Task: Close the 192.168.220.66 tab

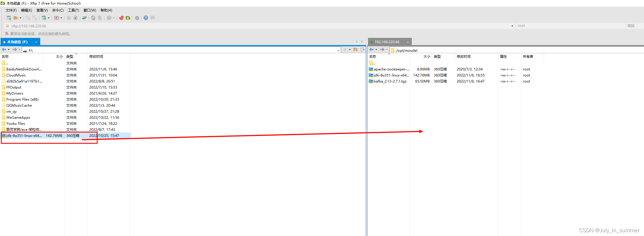Action: point(408,42)
